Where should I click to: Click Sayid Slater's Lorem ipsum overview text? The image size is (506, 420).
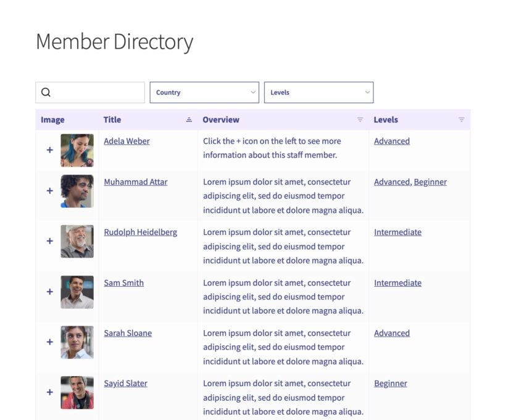283,398
